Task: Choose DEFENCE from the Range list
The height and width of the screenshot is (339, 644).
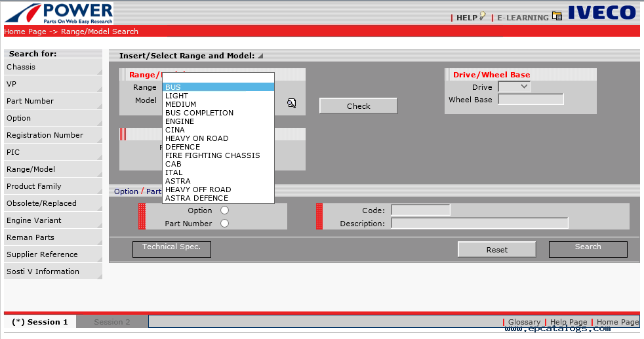Action: point(218,147)
